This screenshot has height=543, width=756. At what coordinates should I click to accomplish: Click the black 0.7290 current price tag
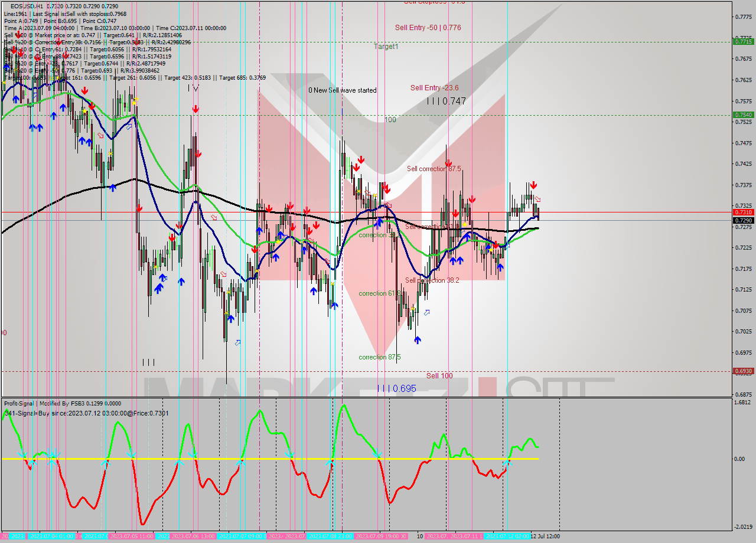coord(743,220)
